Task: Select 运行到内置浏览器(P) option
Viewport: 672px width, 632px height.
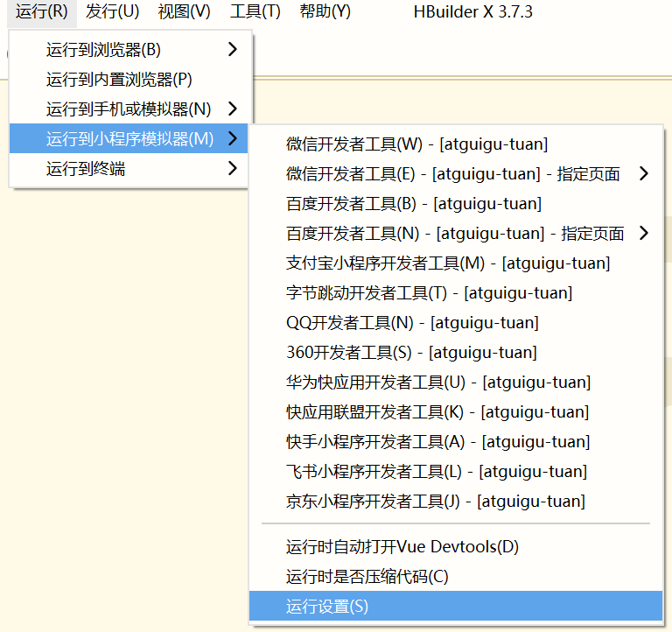Action: coord(119,80)
